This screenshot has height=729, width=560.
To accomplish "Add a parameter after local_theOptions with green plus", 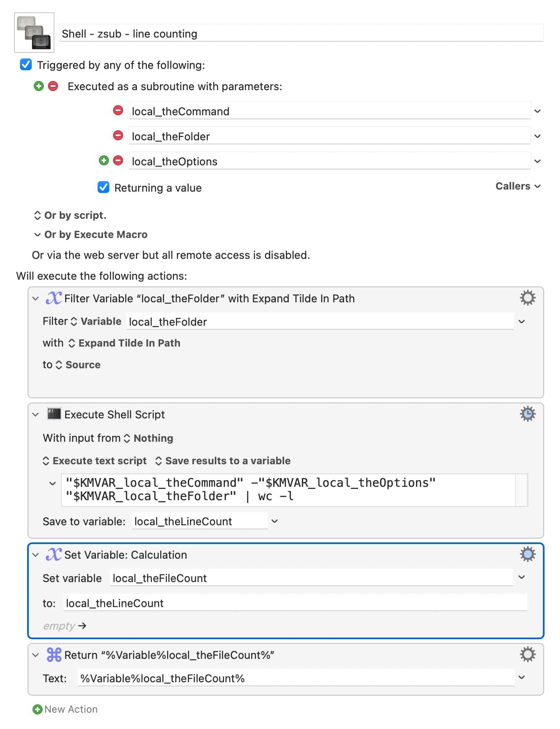I will 104,161.
